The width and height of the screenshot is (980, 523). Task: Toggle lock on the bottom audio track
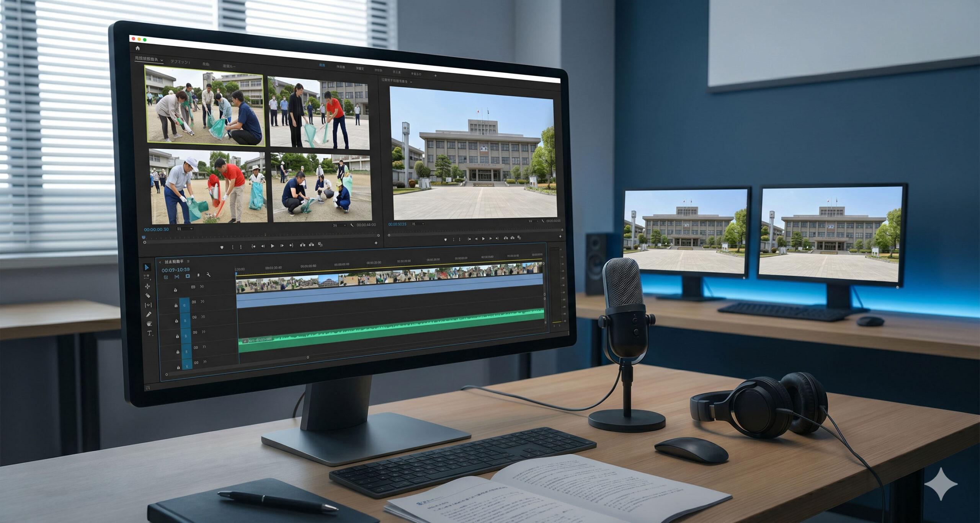click(178, 367)
